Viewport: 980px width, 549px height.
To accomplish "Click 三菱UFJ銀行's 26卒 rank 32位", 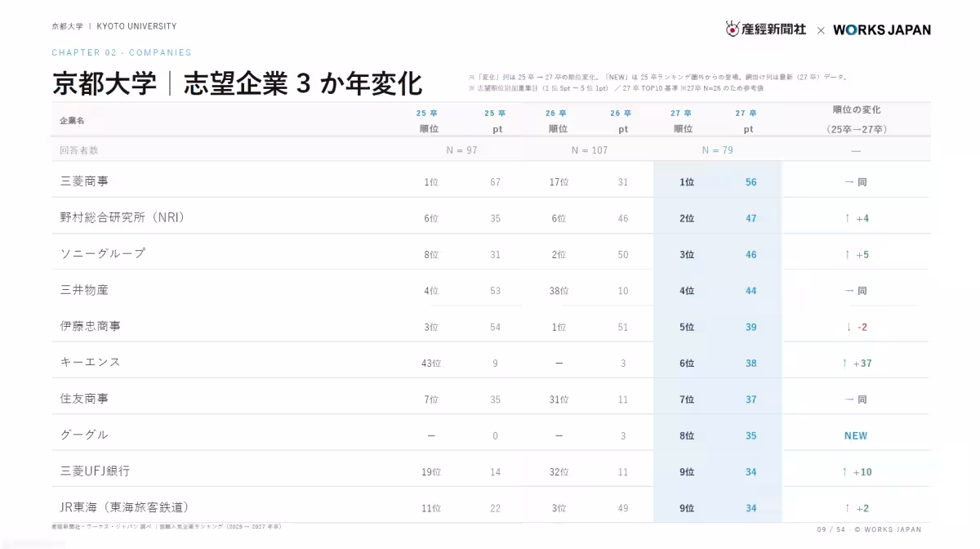I will click(559, 472).
